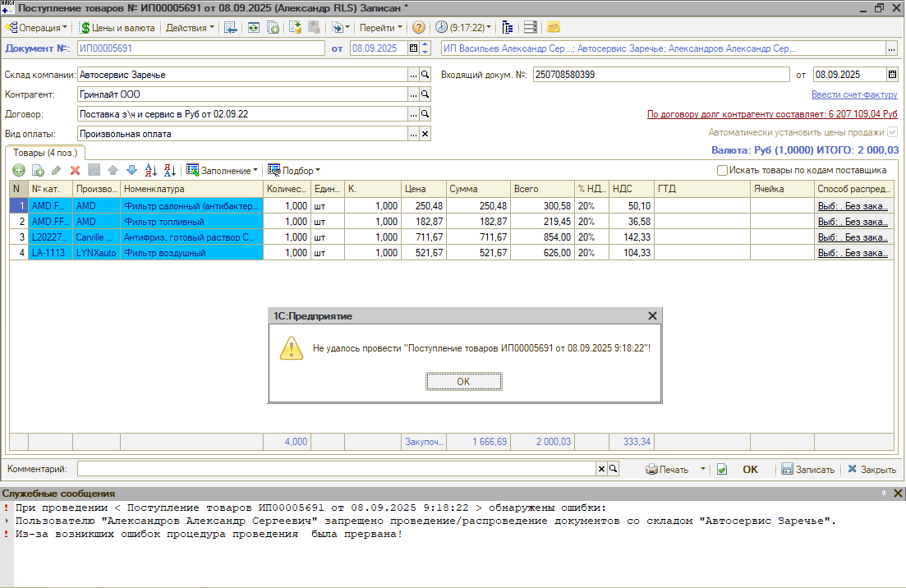906x588 pixels.
Task: Click the 'Ввести счет-фактуру' link
Action: [x=854, y=94]
